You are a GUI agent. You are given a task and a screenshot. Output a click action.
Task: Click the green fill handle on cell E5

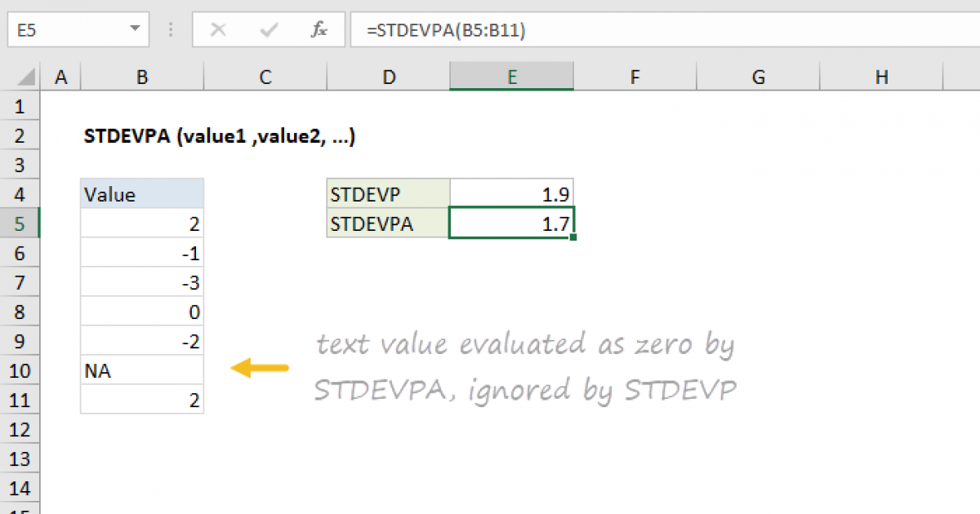573,237
